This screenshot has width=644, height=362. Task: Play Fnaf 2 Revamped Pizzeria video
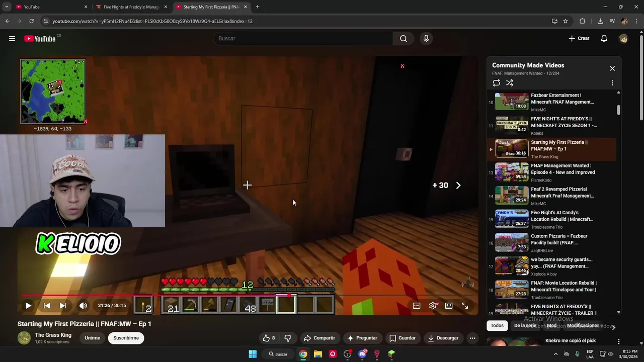(552, 196)
